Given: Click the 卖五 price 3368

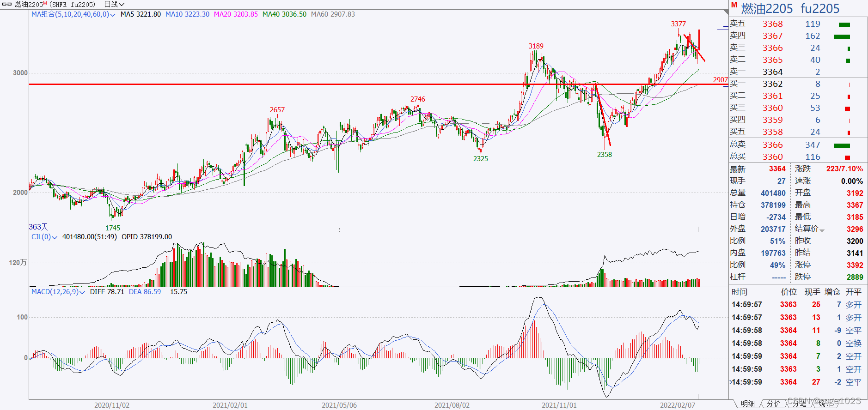Looking at the screenshot, I should [772, 24].
